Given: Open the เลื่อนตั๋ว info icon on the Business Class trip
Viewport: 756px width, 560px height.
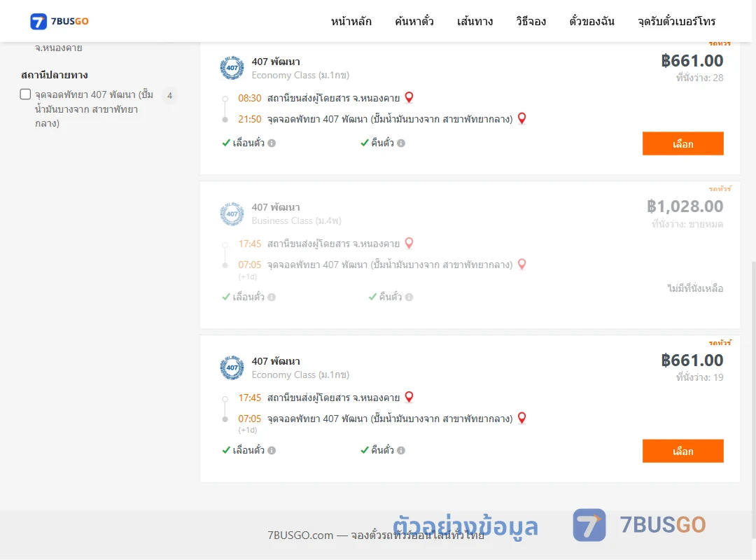Looking at the screenshot, I should click(x=272, y=297).
